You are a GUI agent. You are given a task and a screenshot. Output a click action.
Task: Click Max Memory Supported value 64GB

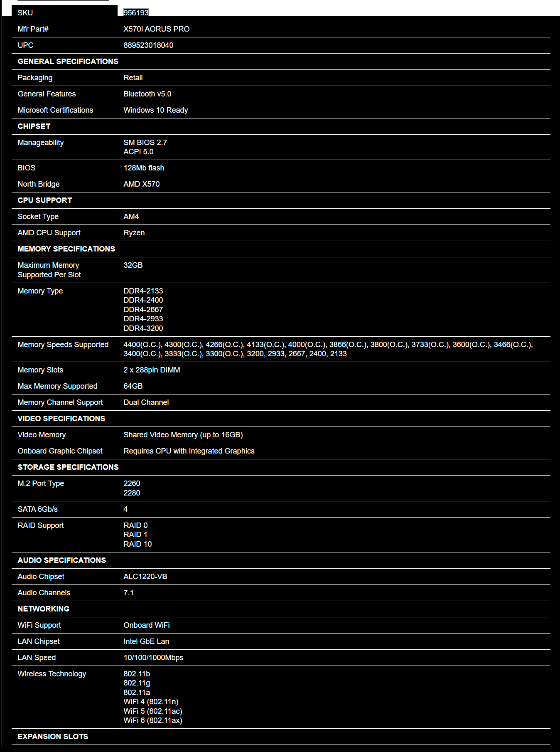[133, 386]
